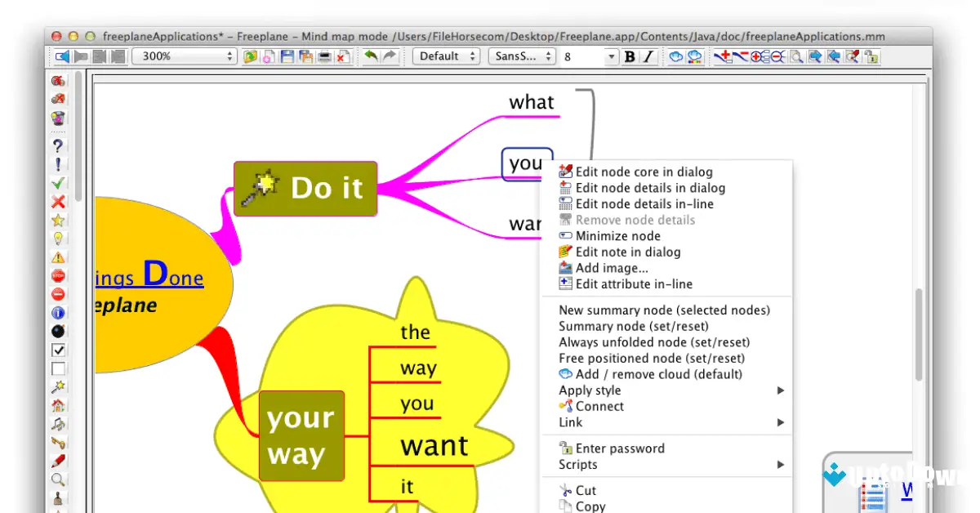This screenshot has height=513, width=980.
Task: Add the question mark icon to node
Action: pos(58,146)
